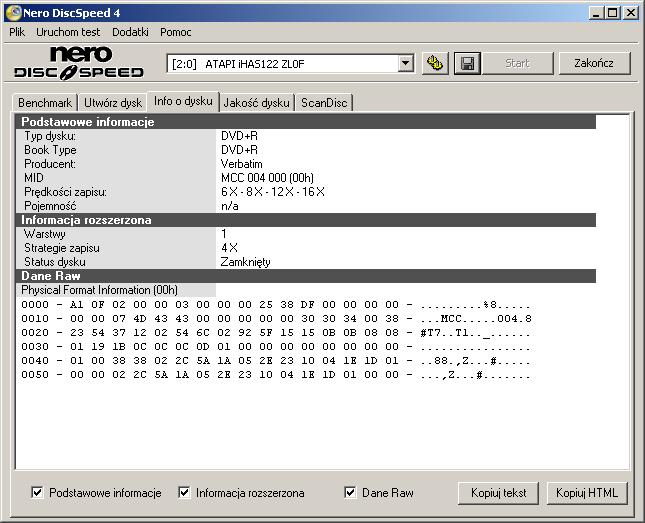Screen dimensions: 645x523
Task: Click the 0050 hex data row
Action: (x=276, y=375)
